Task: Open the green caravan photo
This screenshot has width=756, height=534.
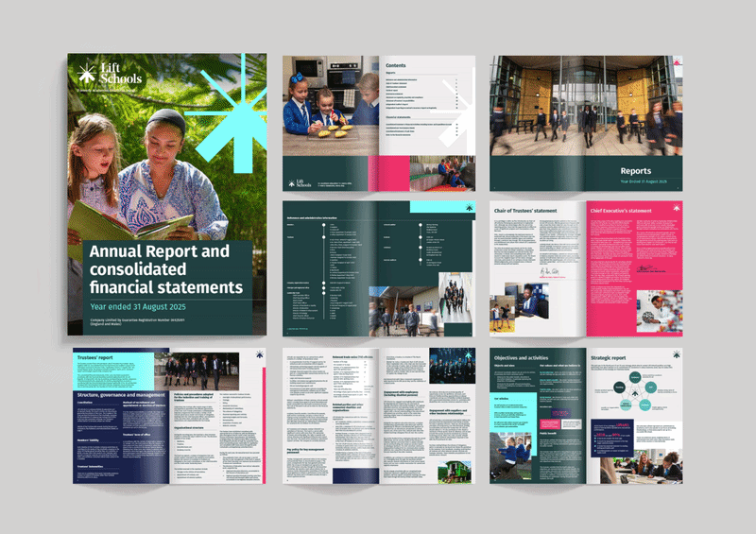Action: (x=455, y=472)
